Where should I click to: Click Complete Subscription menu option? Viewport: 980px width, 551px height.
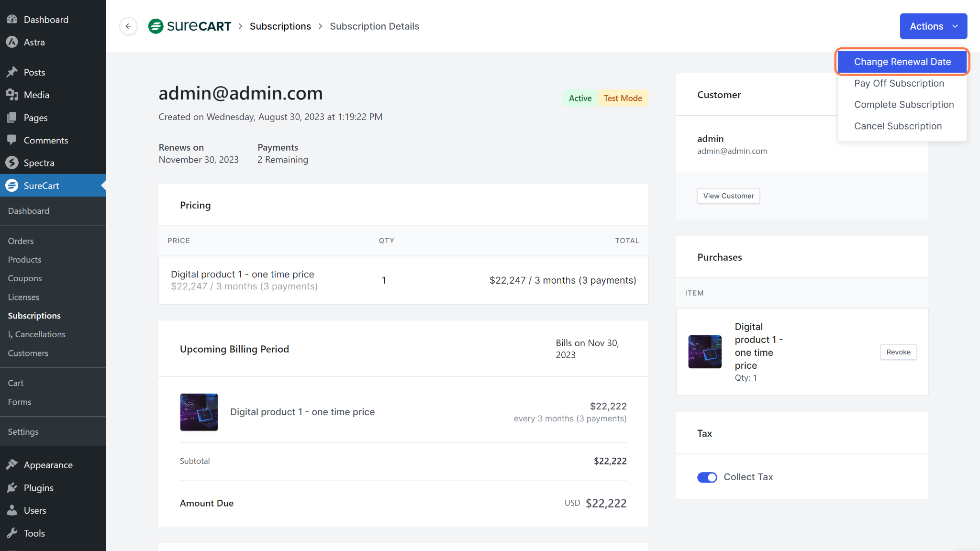904,104
